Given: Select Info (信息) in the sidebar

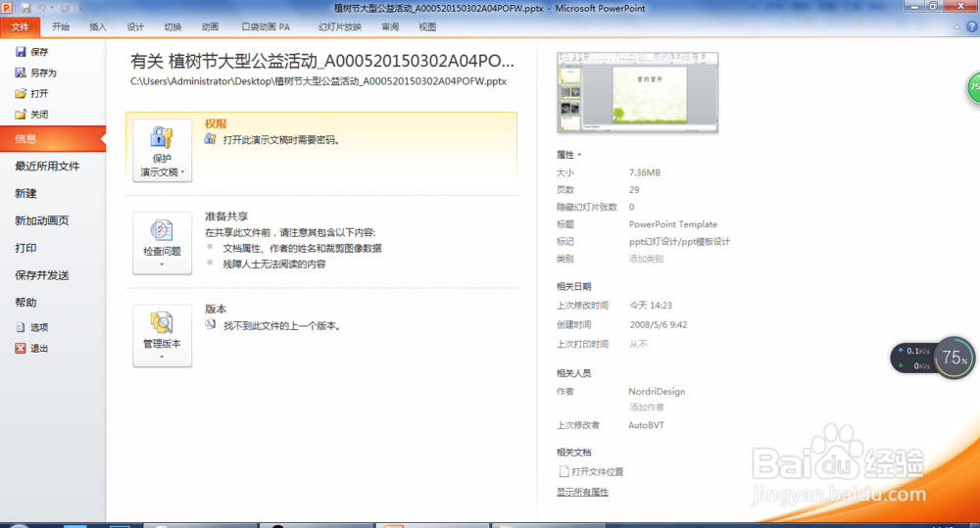Looking at the screenshot, I should (53, 139).
